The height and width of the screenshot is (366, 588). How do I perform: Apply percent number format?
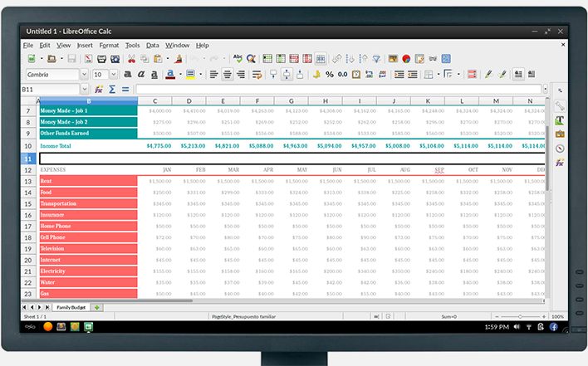tap(330, 75)
